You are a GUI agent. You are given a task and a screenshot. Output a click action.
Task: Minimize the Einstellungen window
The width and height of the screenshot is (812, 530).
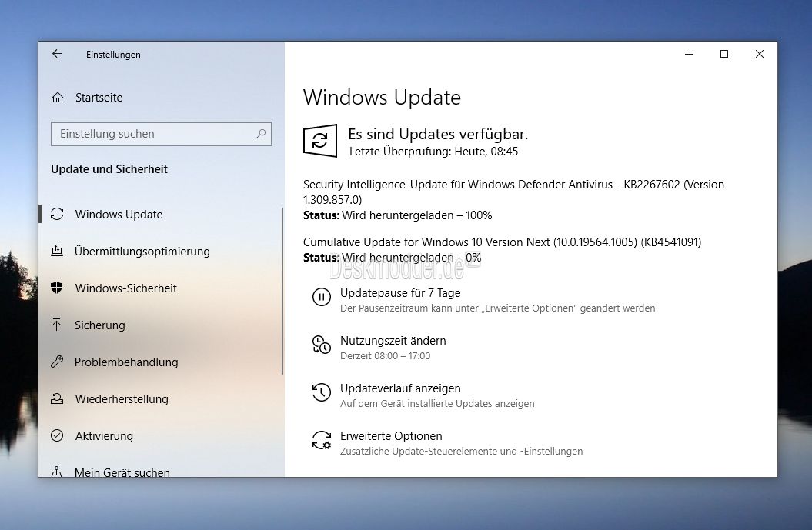click(689, 54)
